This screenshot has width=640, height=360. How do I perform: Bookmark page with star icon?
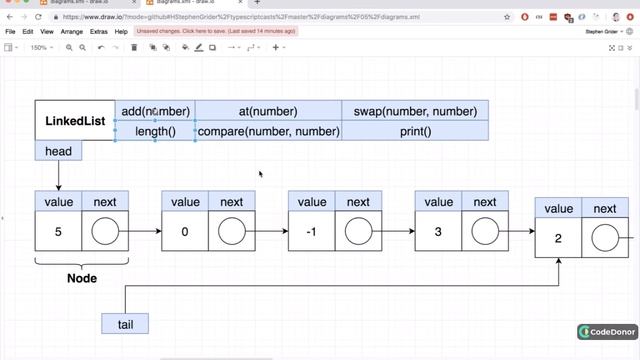(x=507, y=17)
